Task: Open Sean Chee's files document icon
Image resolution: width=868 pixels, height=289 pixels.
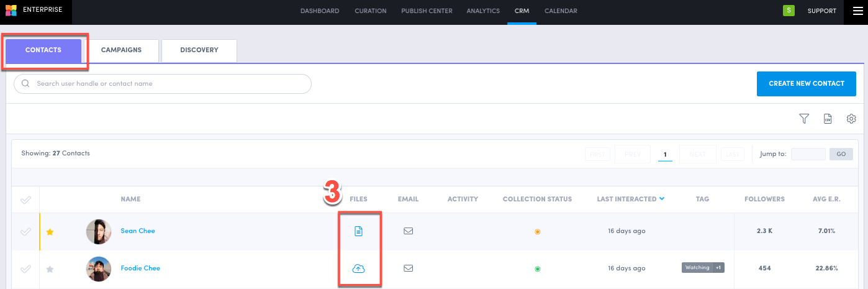Action: click(x=358, y=231)
